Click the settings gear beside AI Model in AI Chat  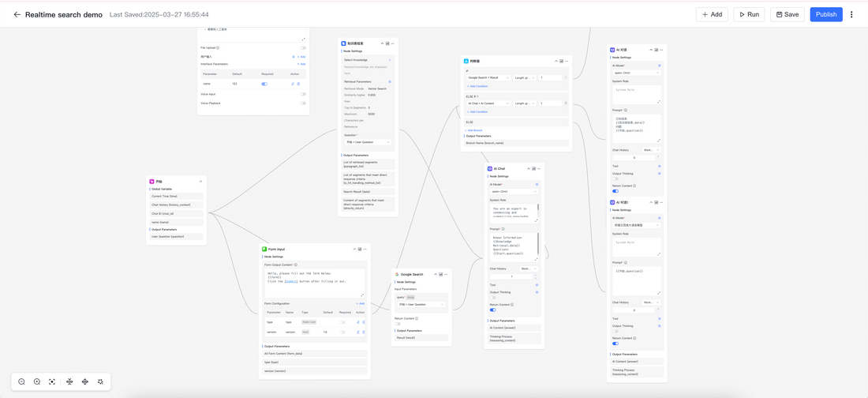(537, 184)
